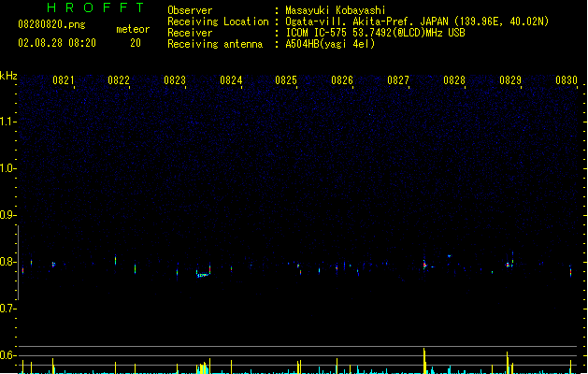This screenshot has width=588, height=374.
Task: Click the 0825 time marker
Action: [x=286, y=80]
